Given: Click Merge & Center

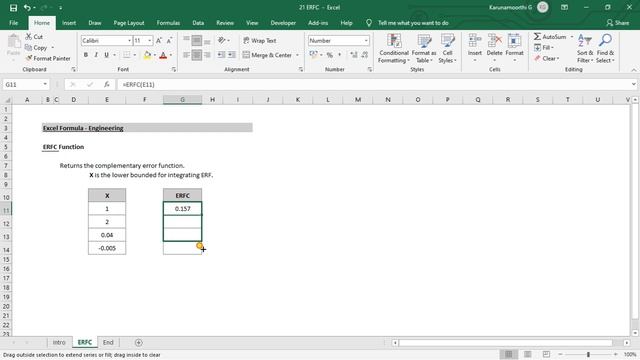Looking at the screenshot, I should [x=268, y=55].
